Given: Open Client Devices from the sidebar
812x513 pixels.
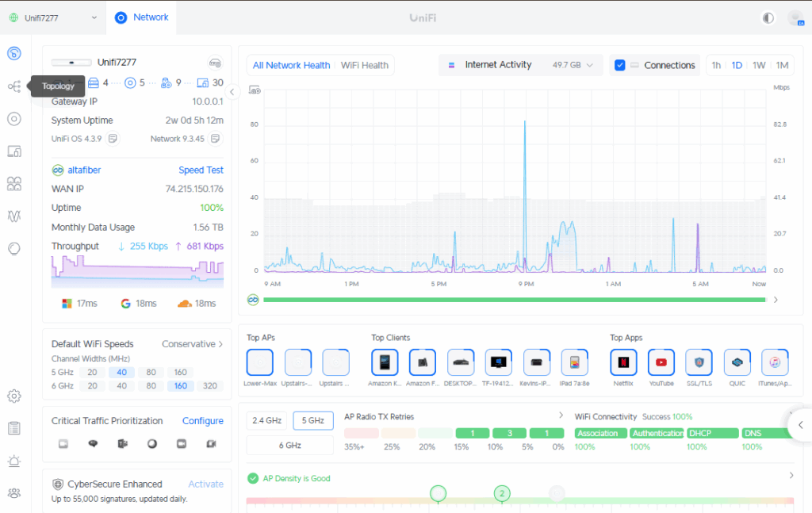Looking at the screenshot, I should point(14,151).
